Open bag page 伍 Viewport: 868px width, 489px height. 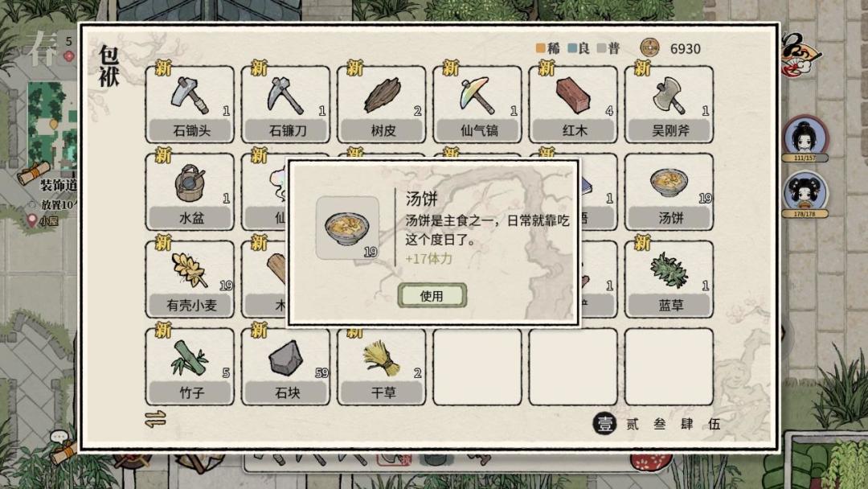pyautogui.click(x=714, y=424)
